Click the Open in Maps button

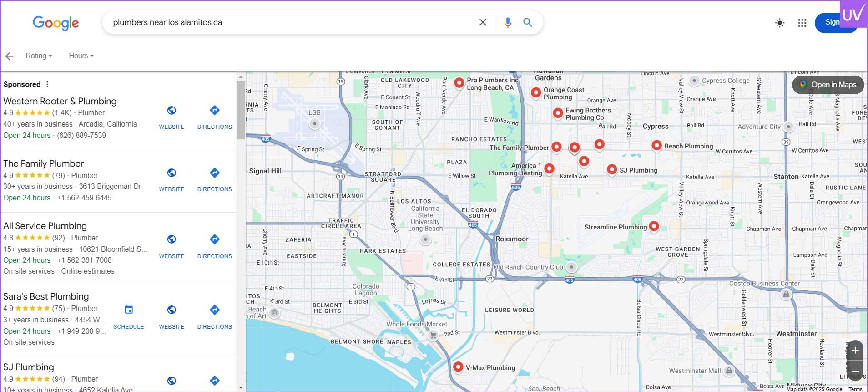[828, 85]
